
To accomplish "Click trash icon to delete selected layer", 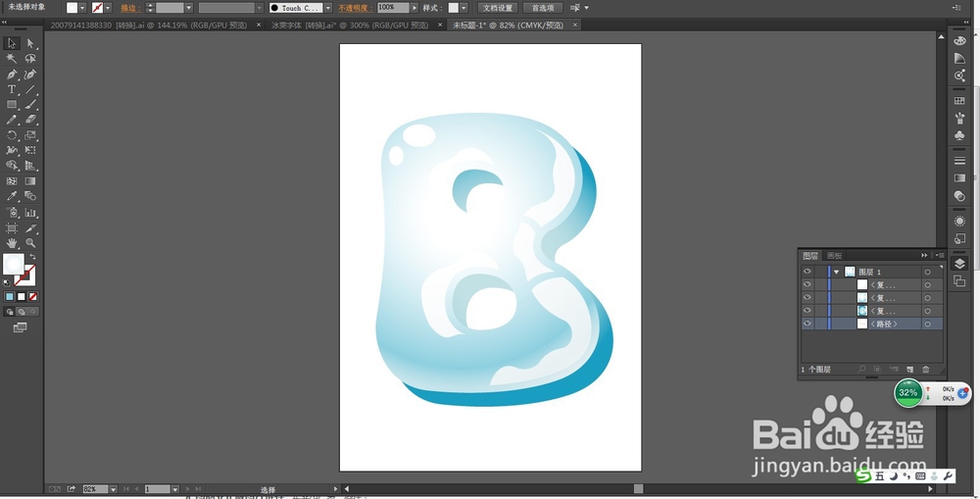I will pyautogui.click(x=926, y=370).
